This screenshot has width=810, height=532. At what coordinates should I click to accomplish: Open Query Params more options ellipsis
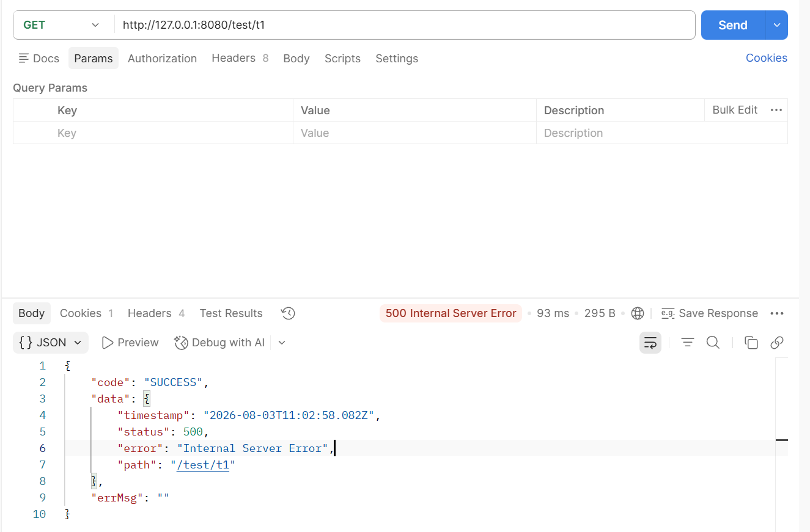pos(776,110)
